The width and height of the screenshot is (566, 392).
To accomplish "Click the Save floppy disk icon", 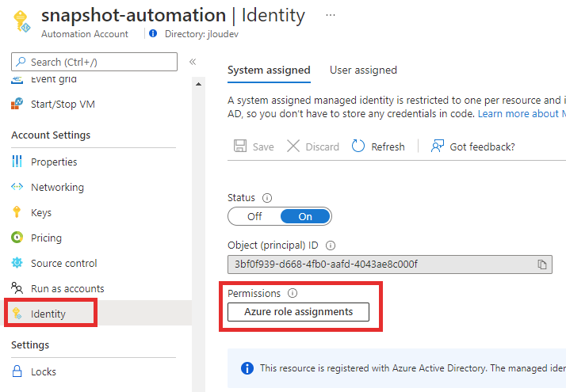I will (240, 146).
